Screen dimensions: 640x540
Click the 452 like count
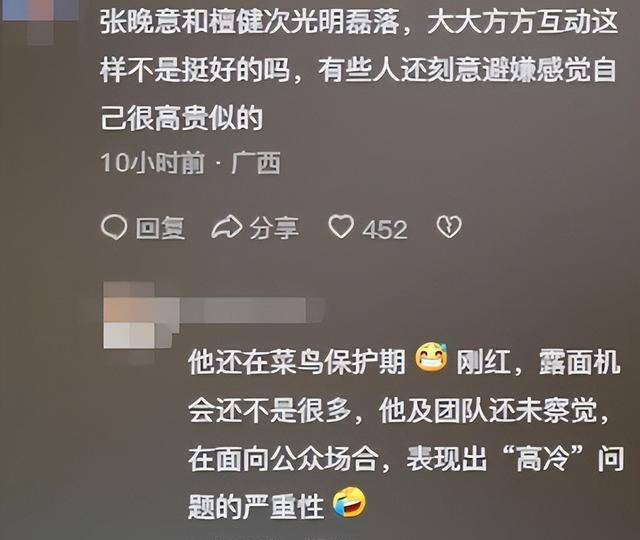(385, 229)
